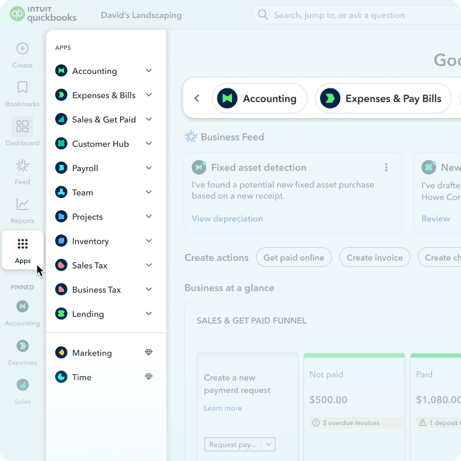Click the Sales & Get Paid app icon
This screenshot has height=461, width=461.
[61, 119]
